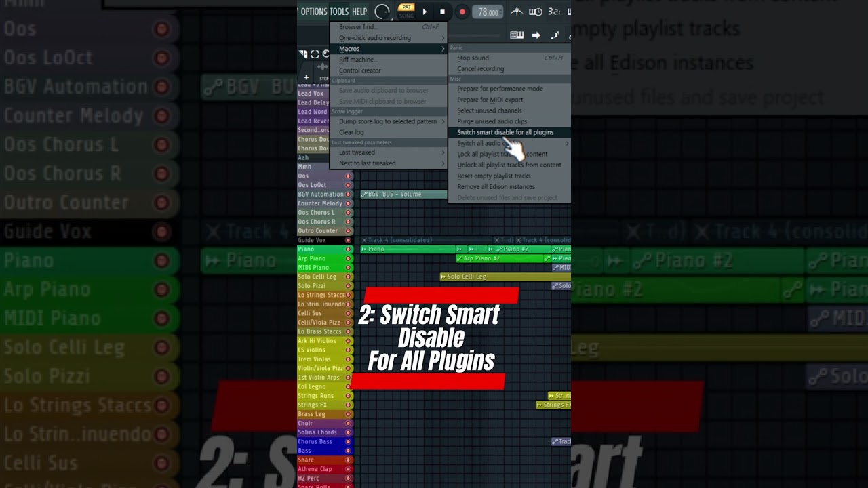Toggle typing keyboard to piano icon

(x=517, y=35)
